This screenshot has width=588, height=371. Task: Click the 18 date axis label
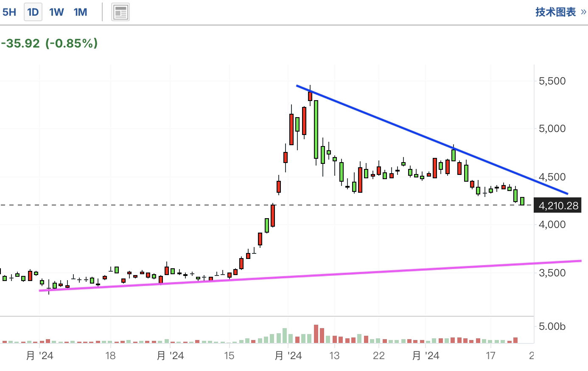pyautogui.click(x=110, y=356)
